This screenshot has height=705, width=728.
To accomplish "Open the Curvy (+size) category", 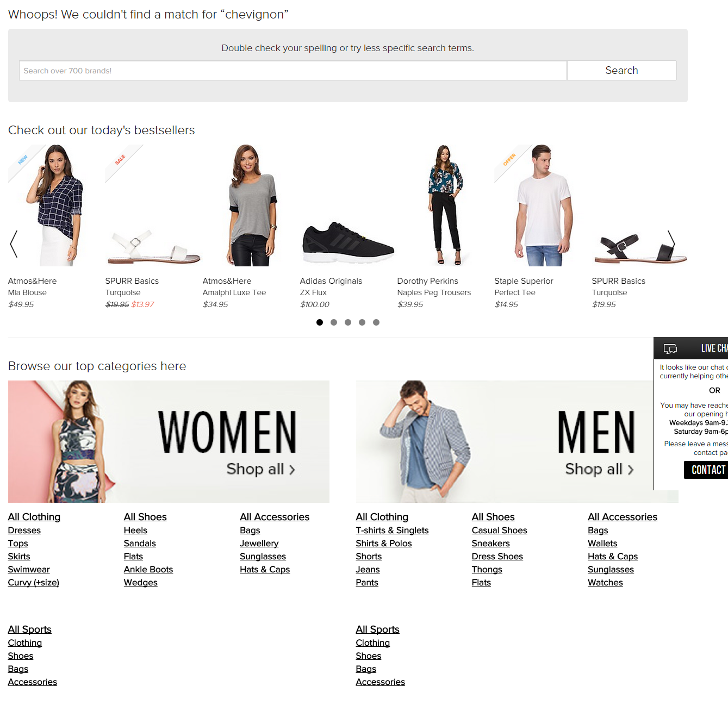I will click(34, 583).
